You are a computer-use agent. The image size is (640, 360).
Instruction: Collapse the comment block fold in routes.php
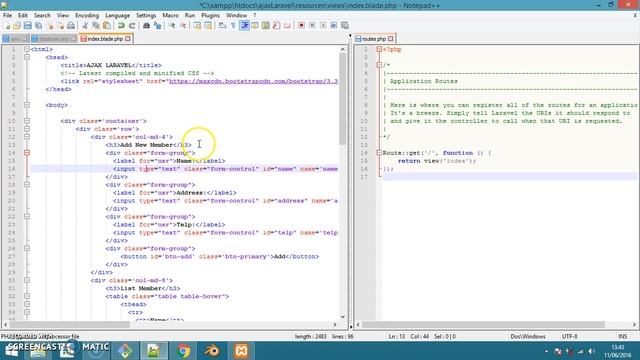pos(379,65)
